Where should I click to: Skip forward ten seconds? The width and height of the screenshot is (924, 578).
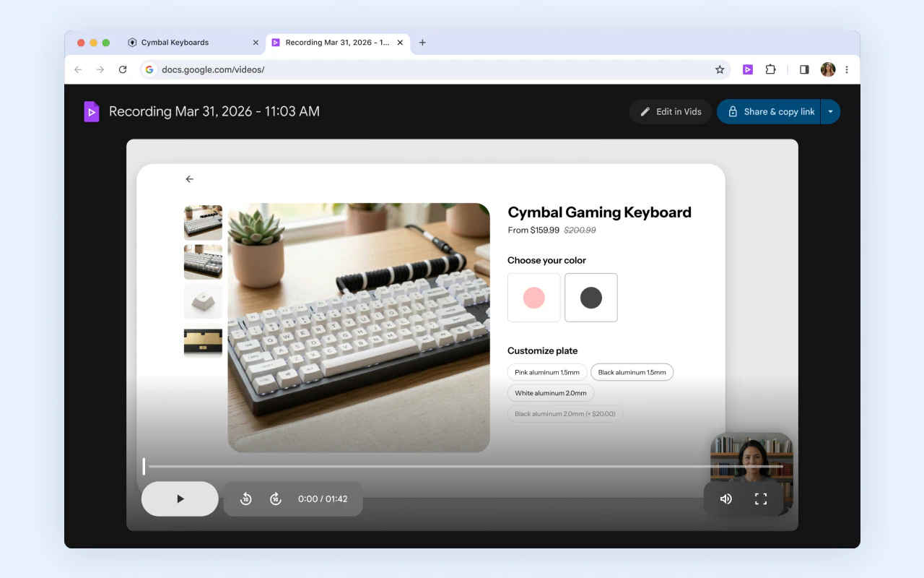[275, 499]
